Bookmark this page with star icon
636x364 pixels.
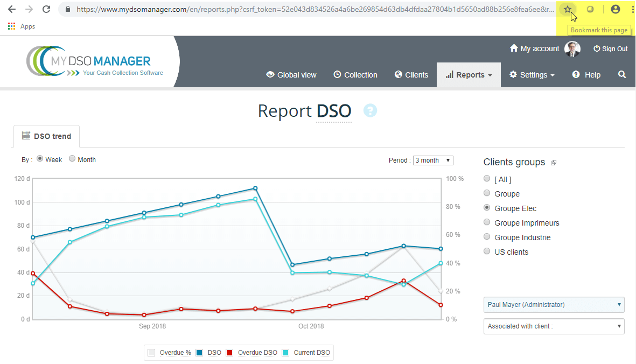point(567,9)
